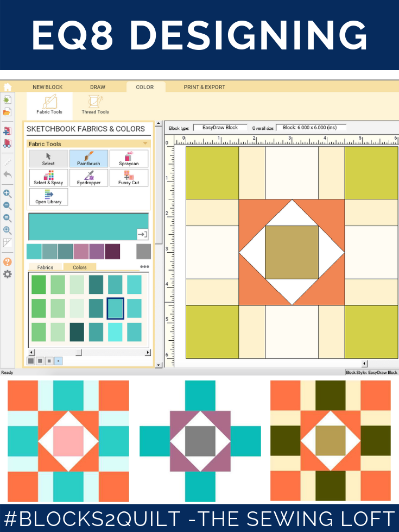Open PRINT & EXPORT tab
399x532 pixels.
205,87
